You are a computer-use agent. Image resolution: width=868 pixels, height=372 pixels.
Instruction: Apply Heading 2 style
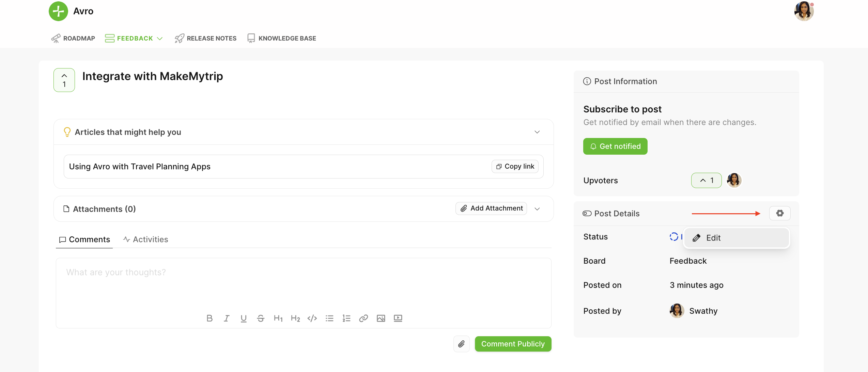295,318
